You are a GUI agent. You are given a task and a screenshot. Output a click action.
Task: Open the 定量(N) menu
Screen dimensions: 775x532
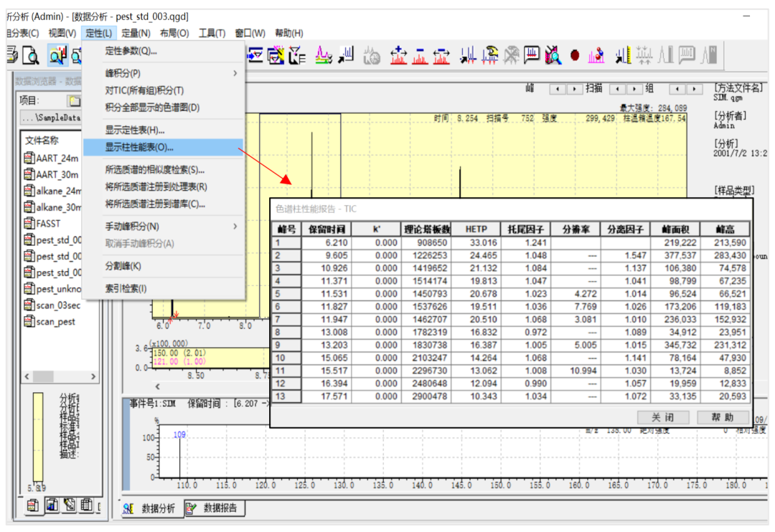coord(135,33)
